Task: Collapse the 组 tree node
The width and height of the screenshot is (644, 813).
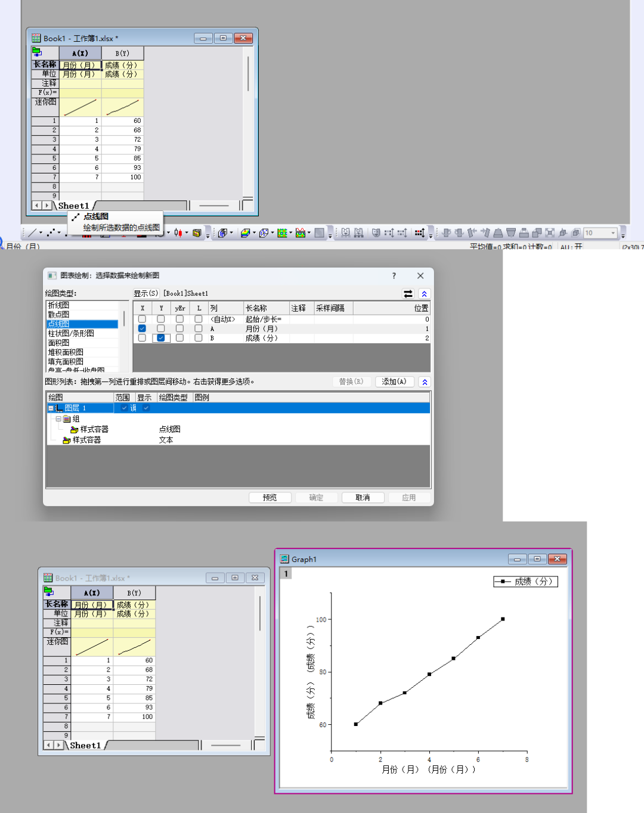Action: 58,419
